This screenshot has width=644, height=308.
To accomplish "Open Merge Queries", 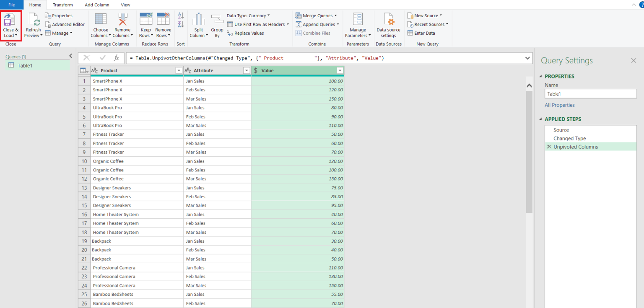I will pyautogui.click(x=317, y=16).
